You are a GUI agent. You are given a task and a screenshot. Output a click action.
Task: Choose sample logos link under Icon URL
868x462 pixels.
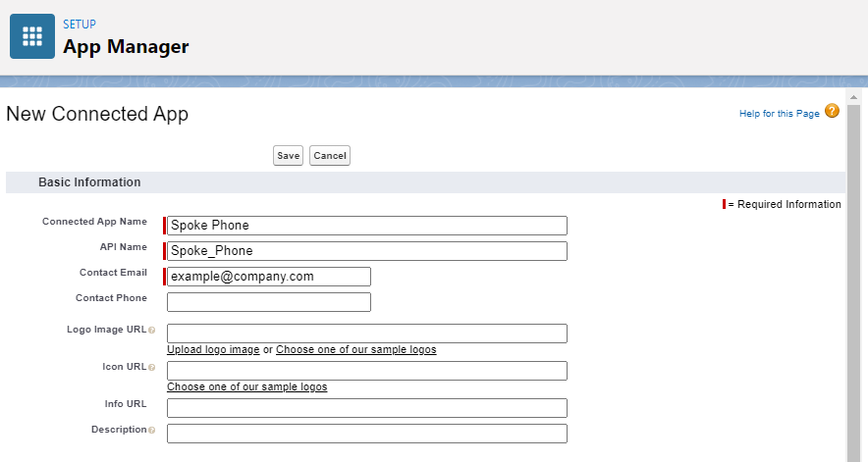pyautogui.click(x=246, y=386)
